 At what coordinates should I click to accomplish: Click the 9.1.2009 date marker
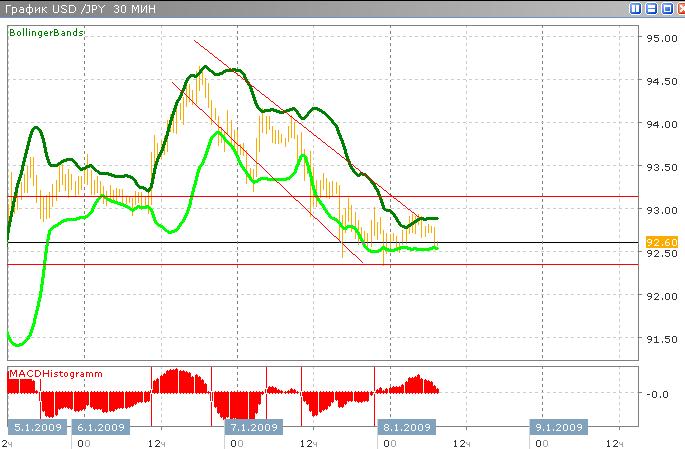[x=558, y=427]
